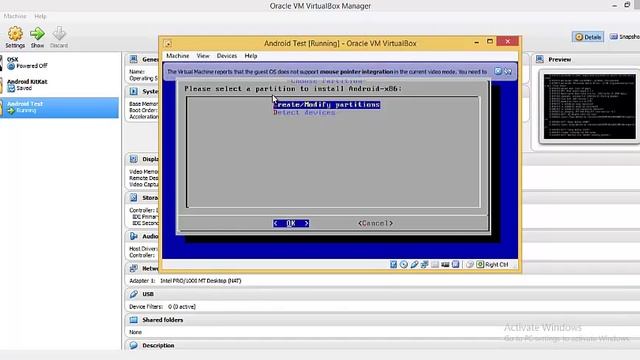
Task: Click the Storage section icon
Action: (x=133, y=198)
